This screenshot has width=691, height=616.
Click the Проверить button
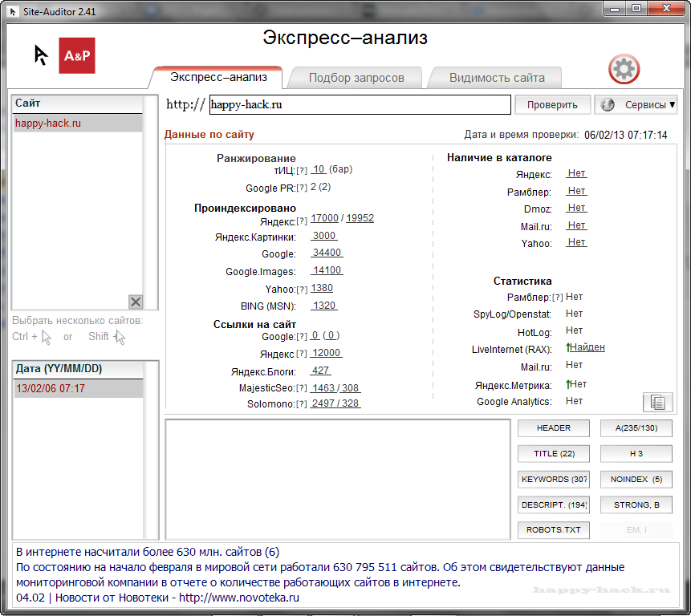[x=552, y=105]
